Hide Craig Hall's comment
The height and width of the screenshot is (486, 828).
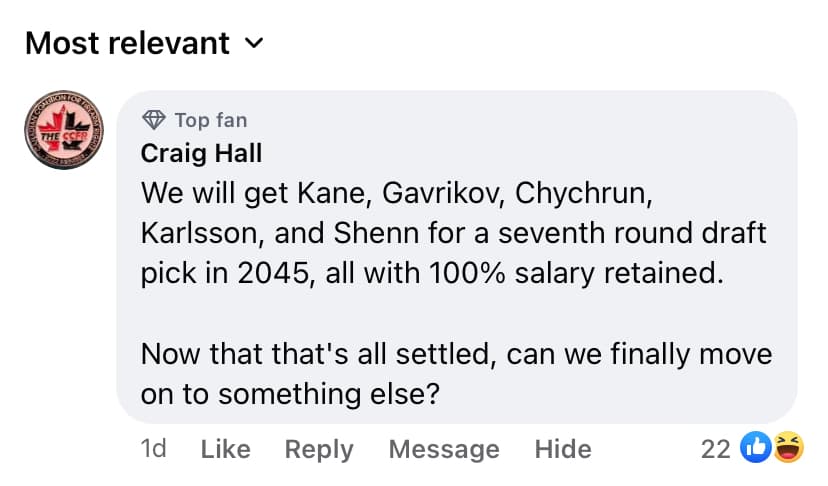click(x=563, y=449)
